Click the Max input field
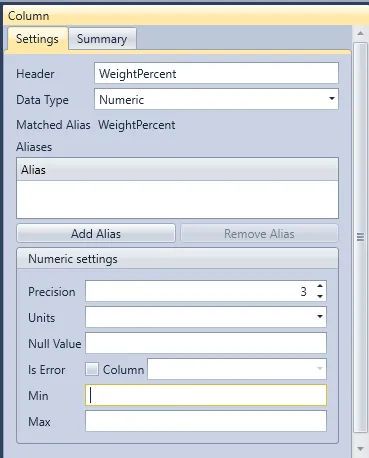The image size is (369, 458). tap(206, 421)
